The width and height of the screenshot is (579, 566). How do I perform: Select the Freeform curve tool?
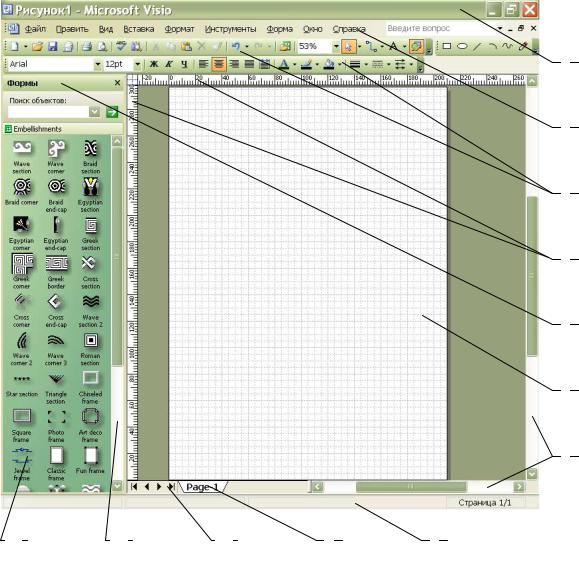[x=508, y=47]
